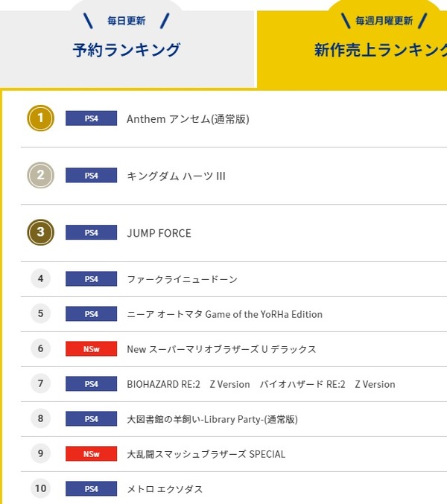This screenshot has width=447, height=504.
Task: Click the PS4 badge beside Anthem
Action: pos(92,118)
